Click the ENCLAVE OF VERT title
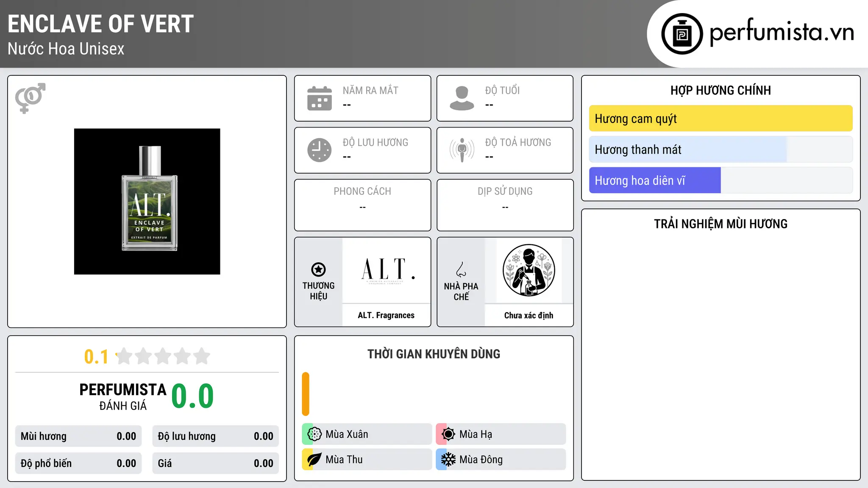The width and height of the screenshot is (868, 488). click(x=101, y=24)
